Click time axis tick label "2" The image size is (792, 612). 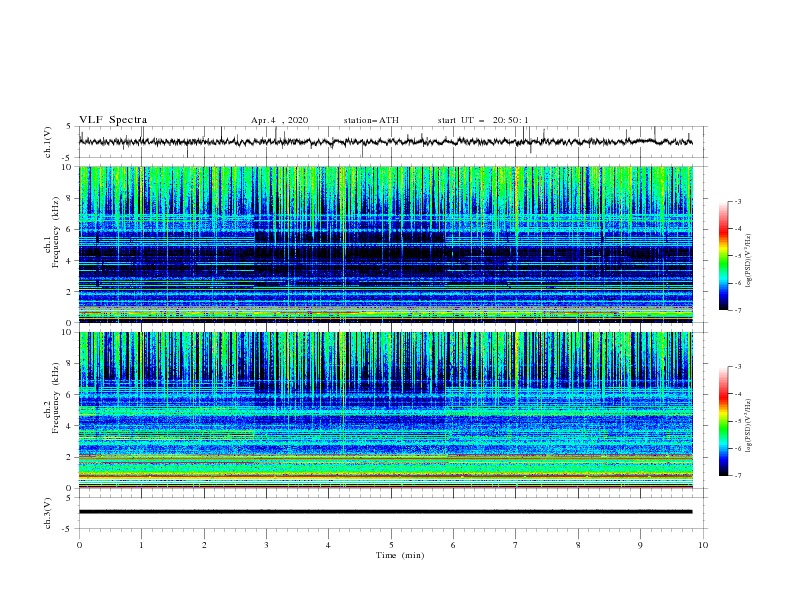point(204,545)
